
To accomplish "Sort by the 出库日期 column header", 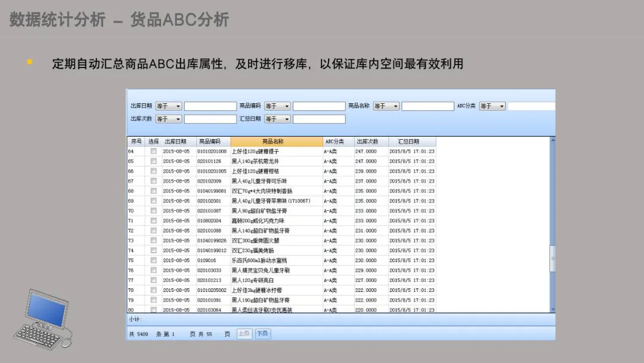I will (x=179, y=141).
